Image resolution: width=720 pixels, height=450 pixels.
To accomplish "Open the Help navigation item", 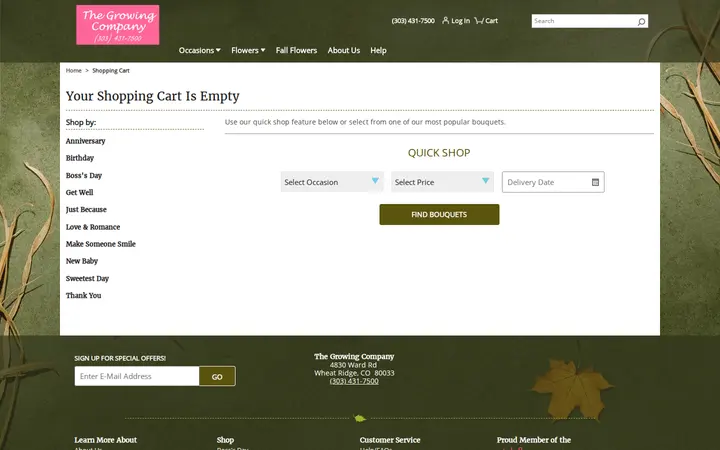I will [378, 51].
